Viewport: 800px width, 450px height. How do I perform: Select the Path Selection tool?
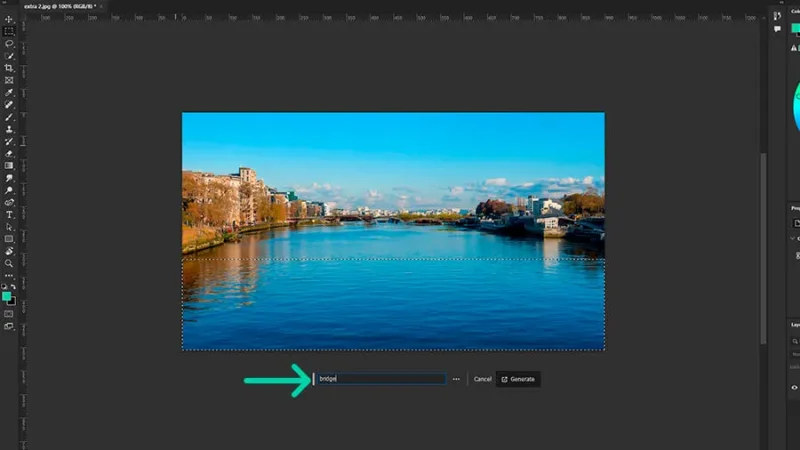click(9, 227)
